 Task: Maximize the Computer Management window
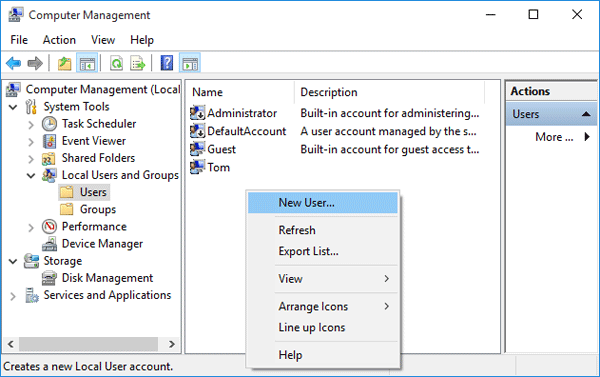(533, 15)
